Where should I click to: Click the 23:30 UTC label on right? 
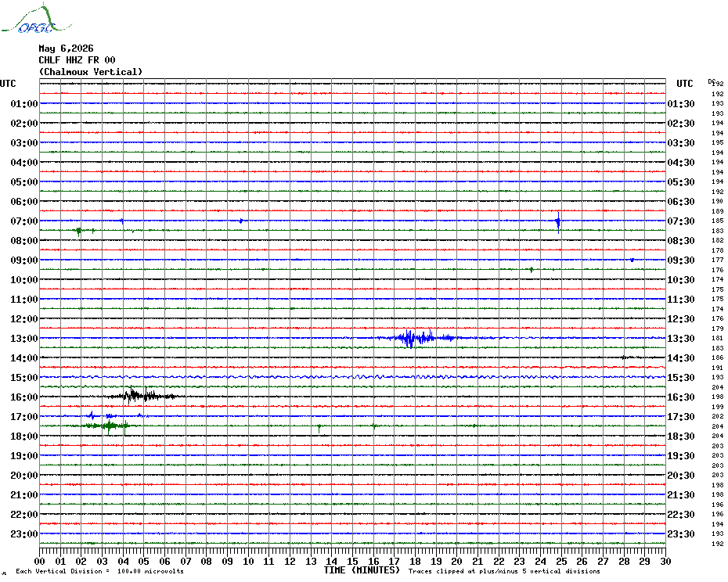[681, 534]
